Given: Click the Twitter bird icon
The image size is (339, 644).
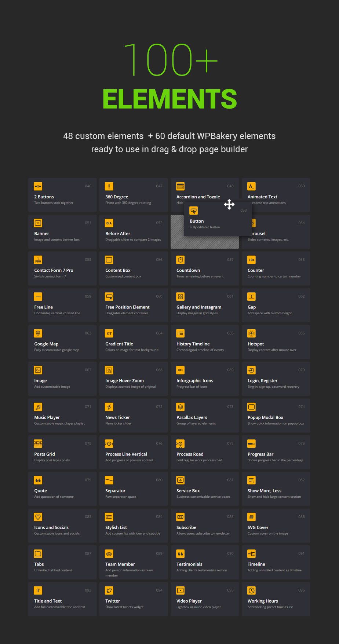Looking at the screenshot, I should [x=109, y=590].
